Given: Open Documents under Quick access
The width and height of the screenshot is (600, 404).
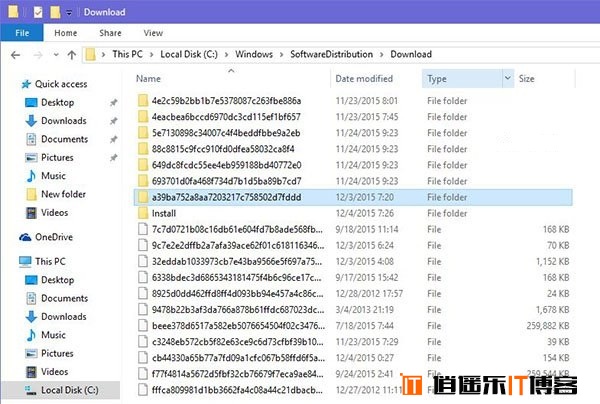Looking at the screenshot, I should [57, 139].
